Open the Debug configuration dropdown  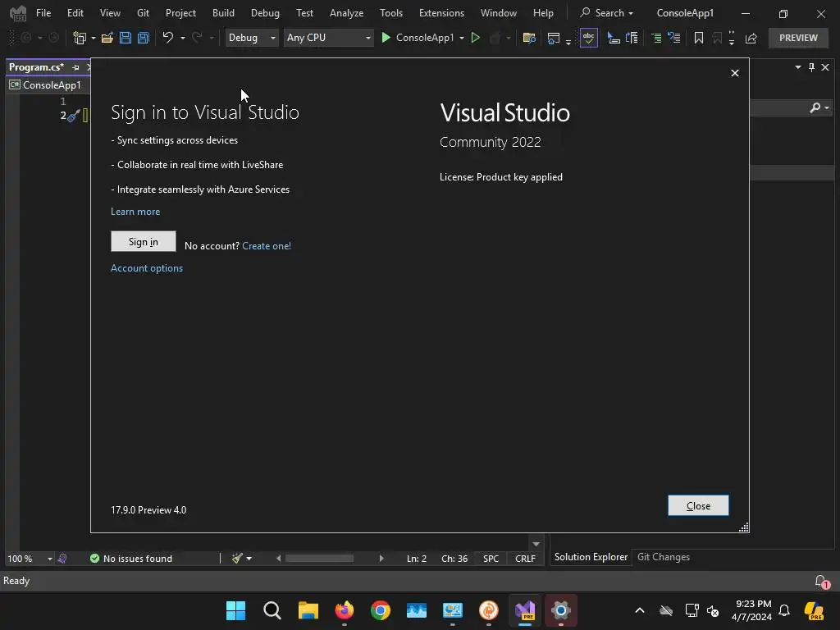(251, 38)
